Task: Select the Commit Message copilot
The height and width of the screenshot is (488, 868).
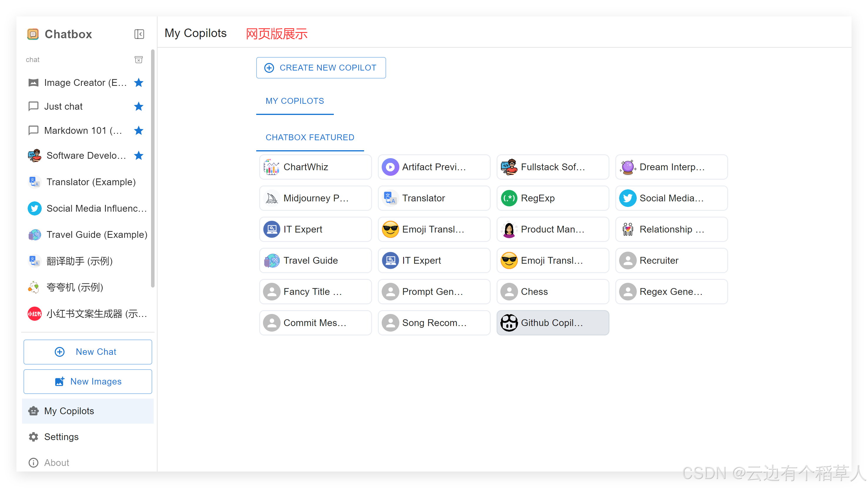Action: click(315, 323)
